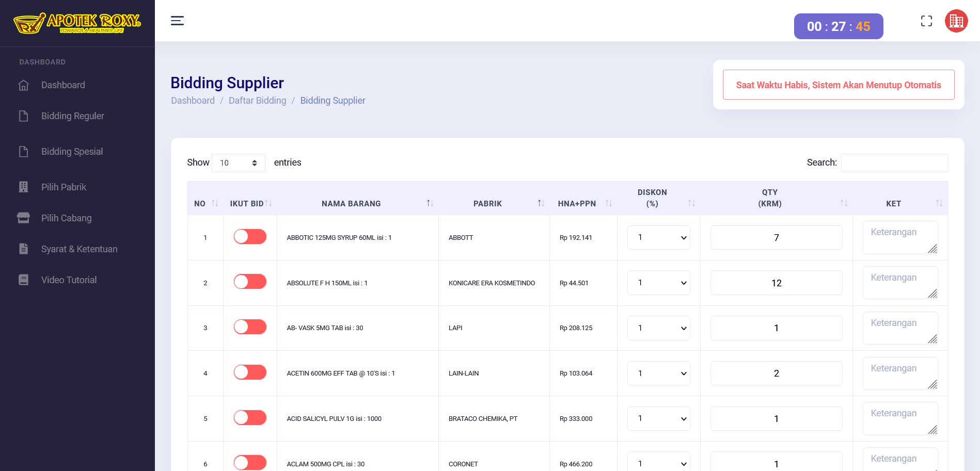Select the Rp 466.200 price cell
The image size is (980, 471).
pyautogui.click(x=583, y=457)
